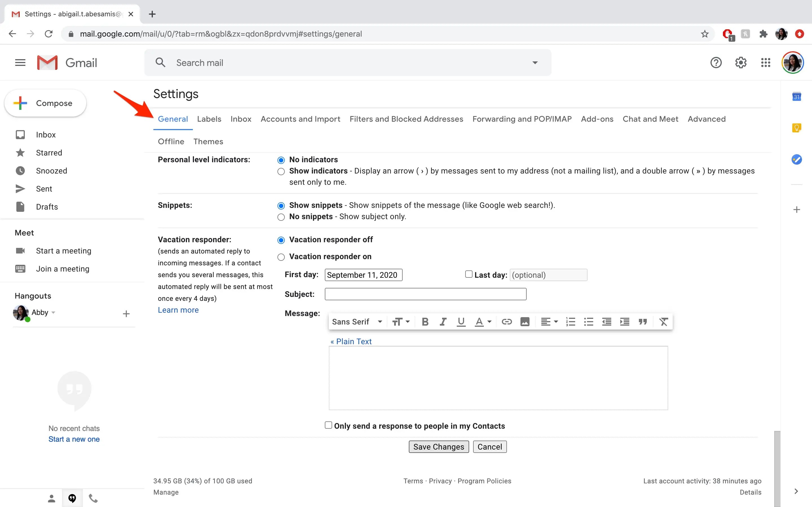
Task: Enable the Last day checkbox
Action: 469,274
